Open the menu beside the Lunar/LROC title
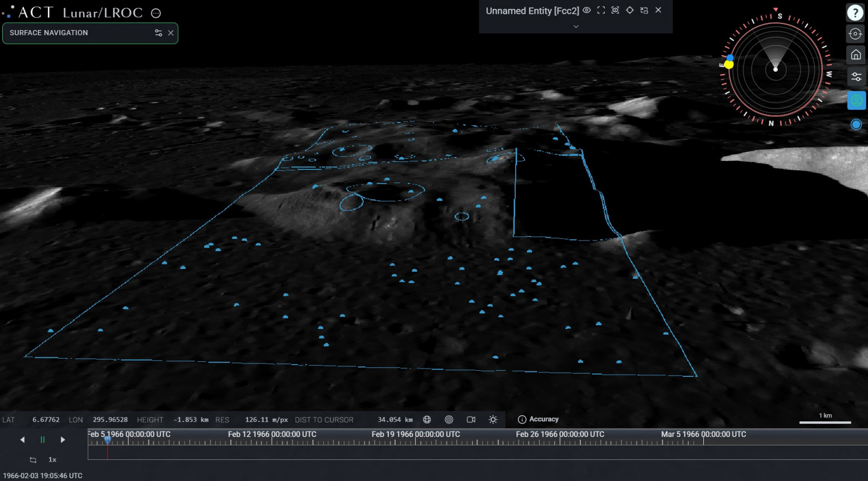 point(156,13)
